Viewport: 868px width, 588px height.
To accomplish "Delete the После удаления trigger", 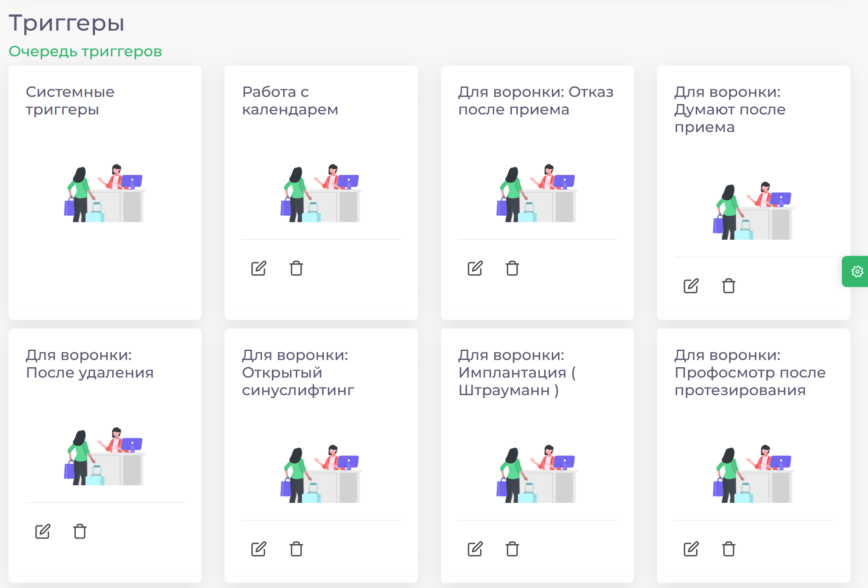I will coord(80,531).
